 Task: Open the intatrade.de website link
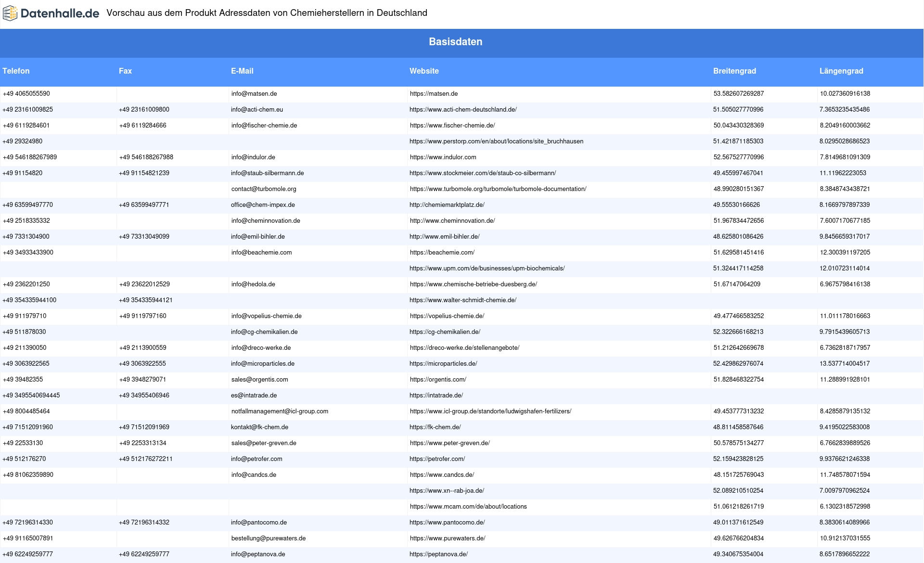436,396
